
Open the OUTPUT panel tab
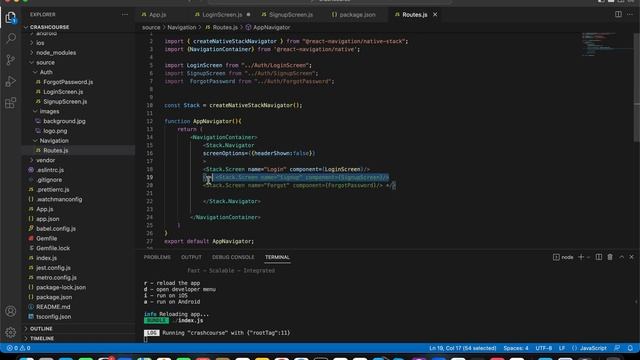[191, 257]
